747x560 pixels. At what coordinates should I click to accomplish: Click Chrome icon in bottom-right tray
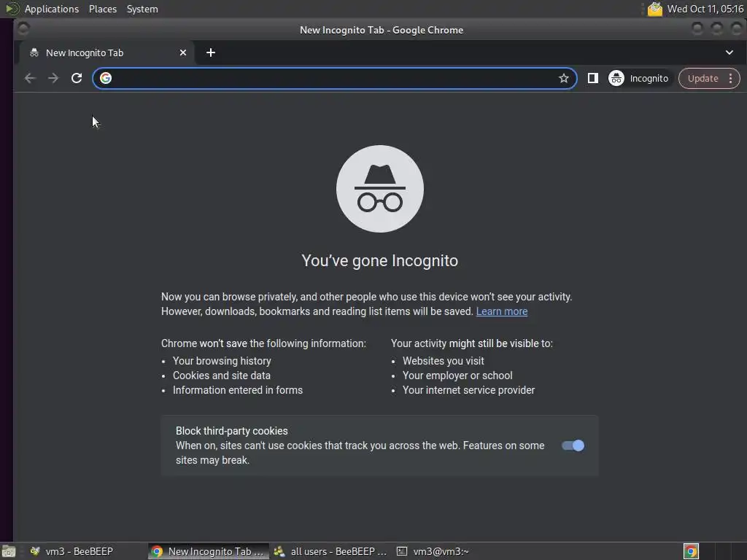691,551
